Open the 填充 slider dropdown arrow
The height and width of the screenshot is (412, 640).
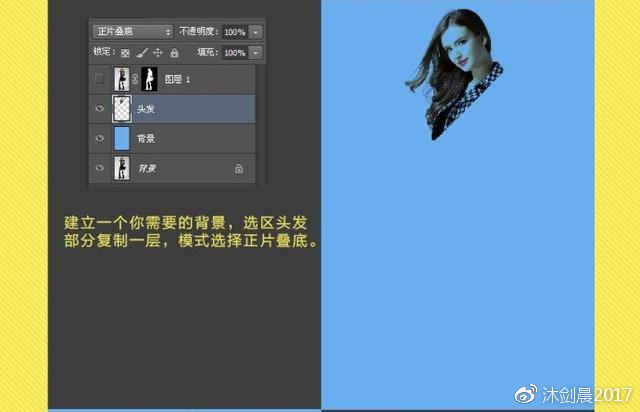(x=256, y=53)
